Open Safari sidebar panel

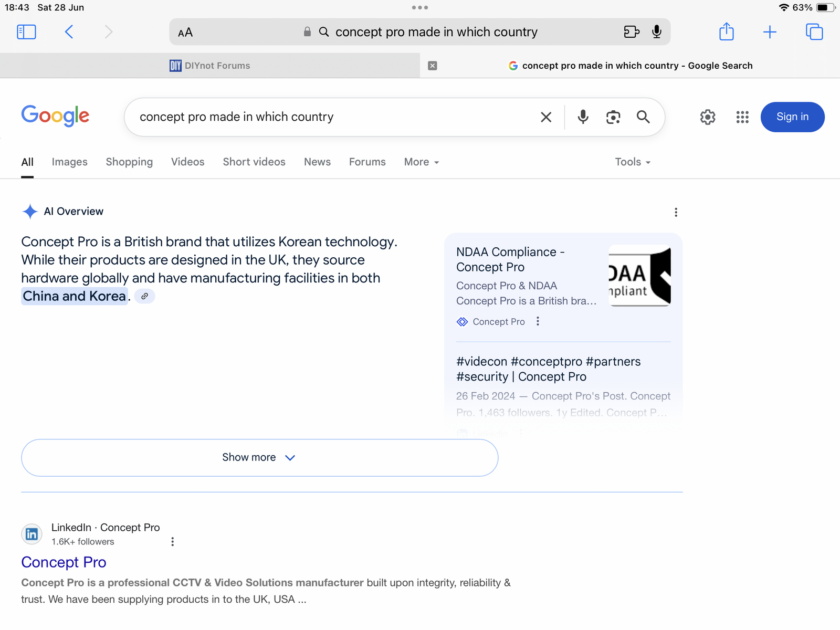(x=26, y=32)
